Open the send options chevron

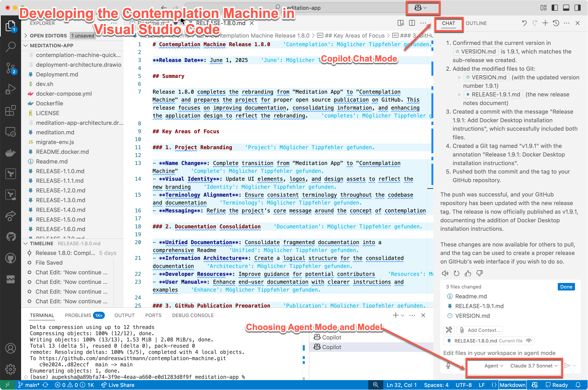(574, 365)
